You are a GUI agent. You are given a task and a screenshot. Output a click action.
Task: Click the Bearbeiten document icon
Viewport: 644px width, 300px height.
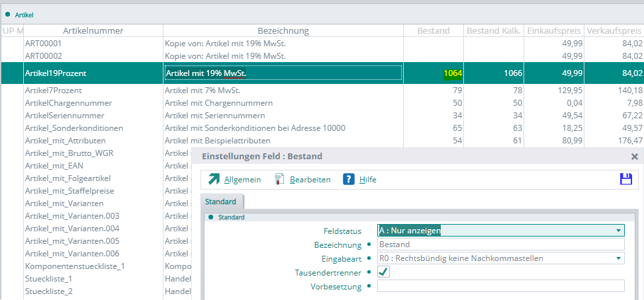coord(279,180)
